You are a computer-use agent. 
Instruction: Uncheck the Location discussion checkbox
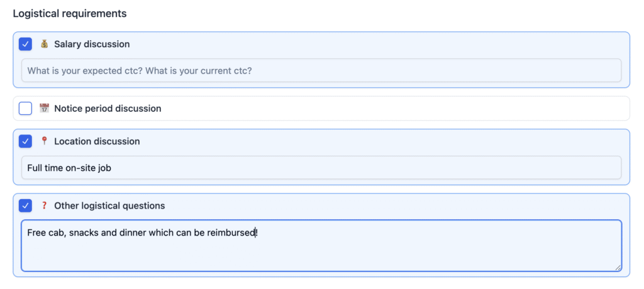[x=25, y=141]
